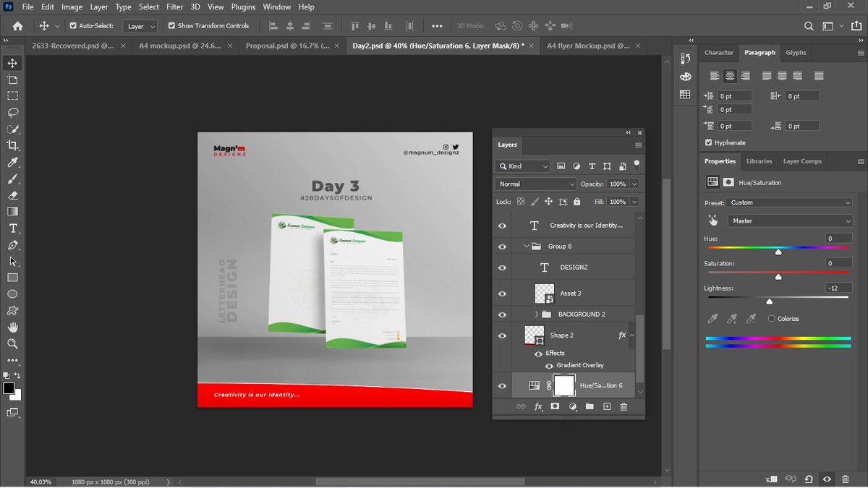Click the Home icon in options bar
Viewport: 868px width, 488px height.
[17, 25]
